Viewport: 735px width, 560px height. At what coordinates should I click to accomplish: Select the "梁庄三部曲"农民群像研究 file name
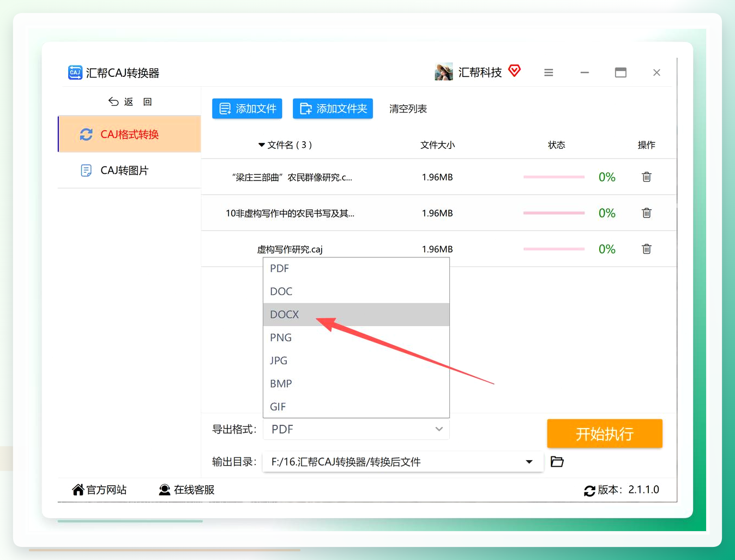coord(292,177)
